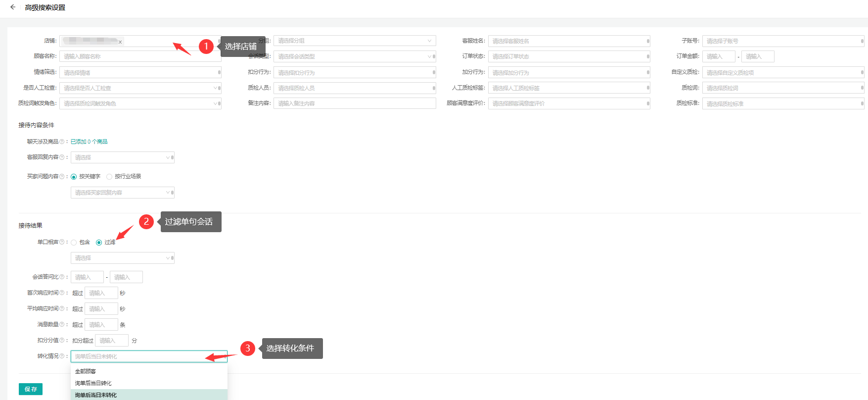Click the 店铺 selection field

click(x=140, y=41)
